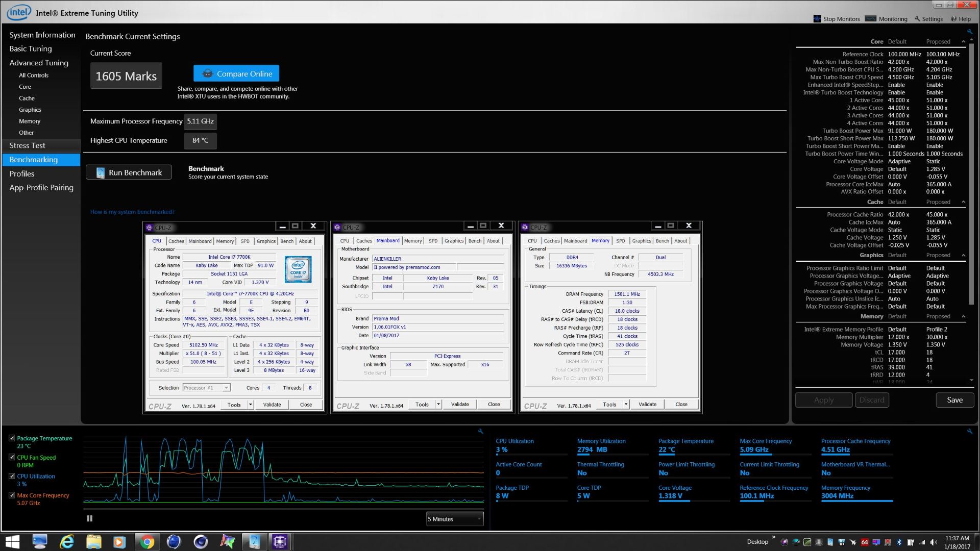Open the 5 Minutes time range dropdown
This screenshot has width=980, height=551.
coord(454,519)
